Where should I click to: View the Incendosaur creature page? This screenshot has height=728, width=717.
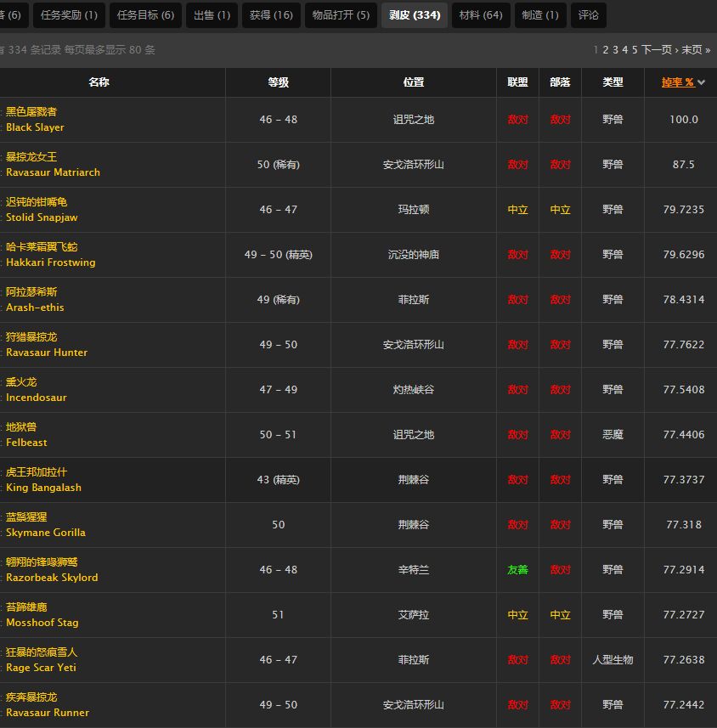point(37,398)
